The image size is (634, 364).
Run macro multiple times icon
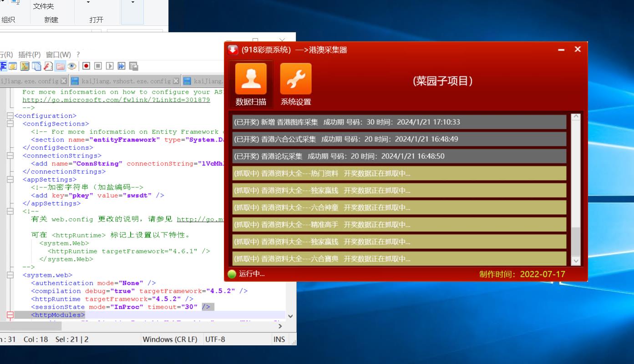(122, 66)
